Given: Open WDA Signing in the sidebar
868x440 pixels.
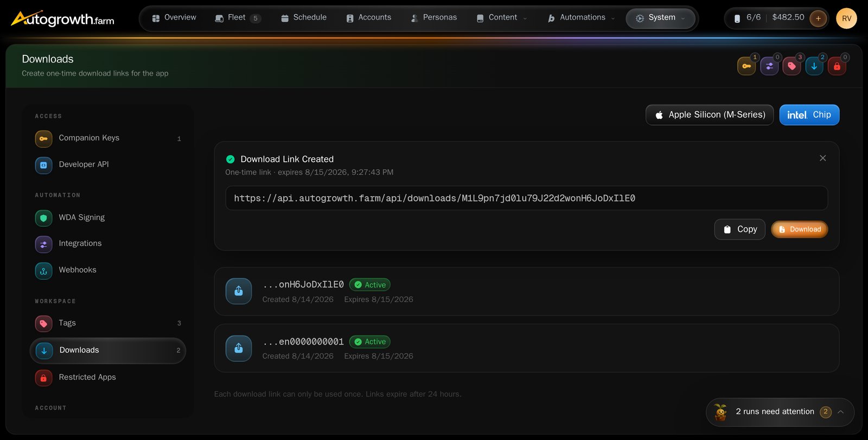Looking at the screenshot, I should pyautogui.click(x=108, y=218).
